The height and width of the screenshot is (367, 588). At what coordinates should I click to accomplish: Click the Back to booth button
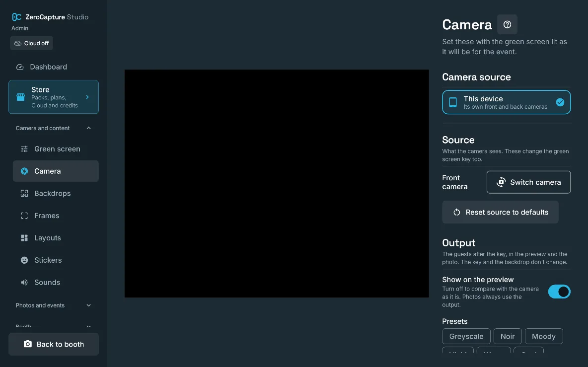pyautogui.click(x=54, y=344)
